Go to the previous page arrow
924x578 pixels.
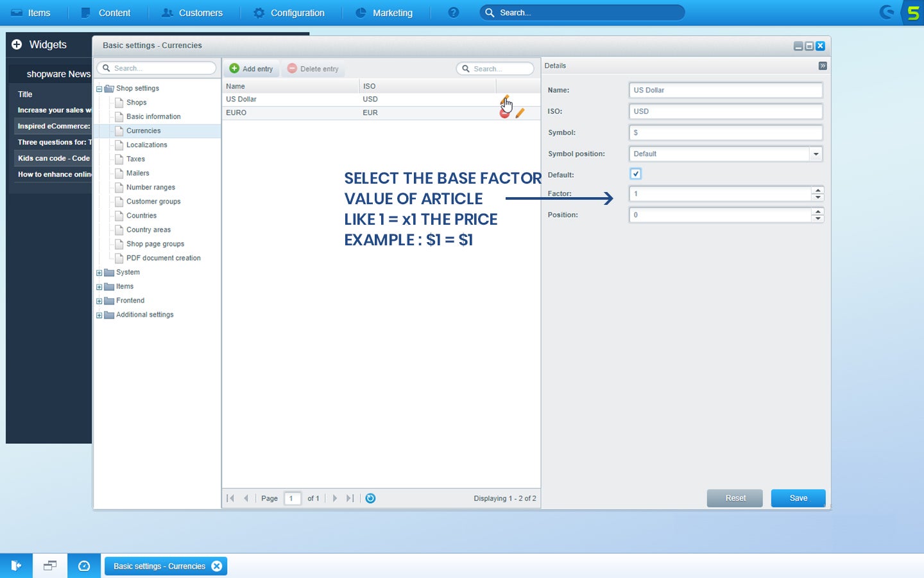tap(246, 498)
